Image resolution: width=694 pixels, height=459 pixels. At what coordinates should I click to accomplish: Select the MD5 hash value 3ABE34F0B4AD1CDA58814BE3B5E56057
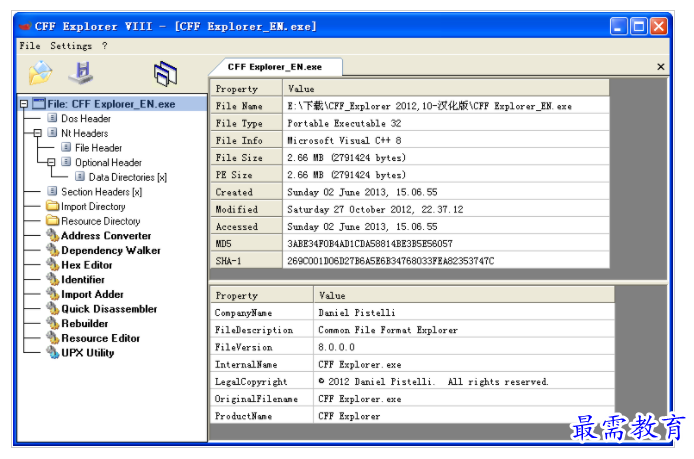click(370, 243)
